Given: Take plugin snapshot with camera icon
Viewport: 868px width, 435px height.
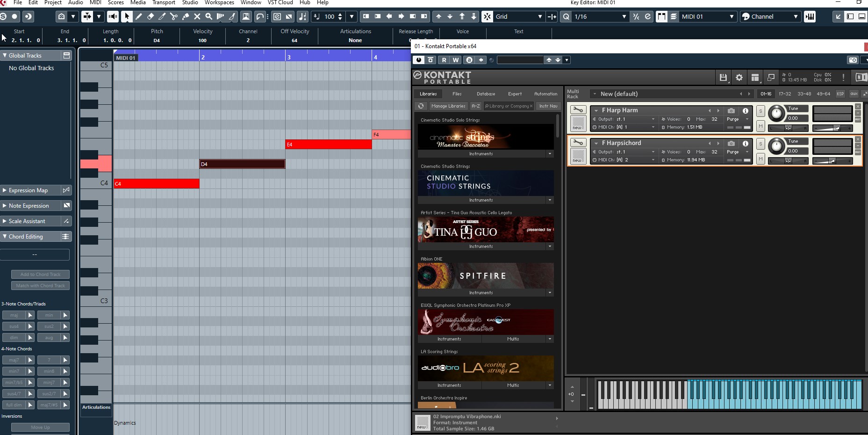Looking at the screenshot, I should pos(853,60).
